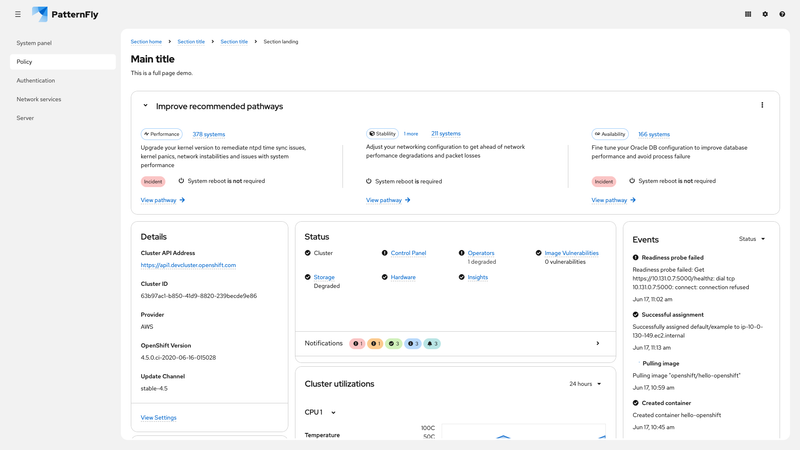Open the 24 hours time range dropdown

tap(585, 383)
